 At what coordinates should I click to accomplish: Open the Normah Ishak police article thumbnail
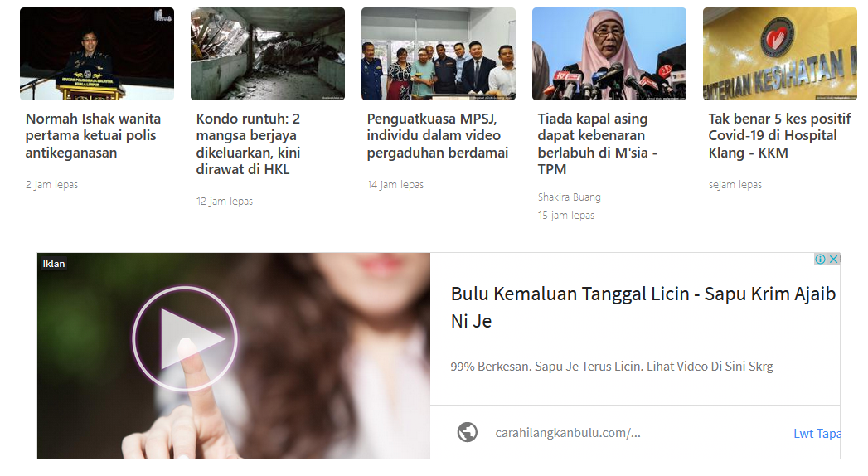tap(97, 54)
